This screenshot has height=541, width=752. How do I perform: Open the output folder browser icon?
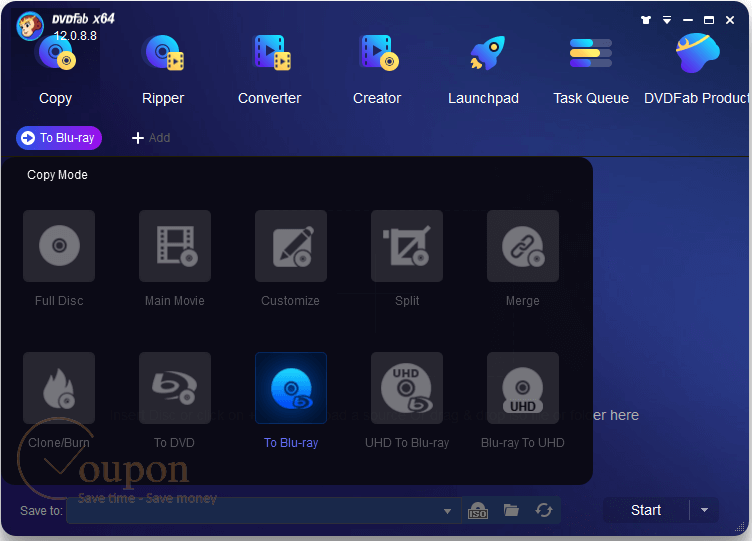click(x=511, y=510)
